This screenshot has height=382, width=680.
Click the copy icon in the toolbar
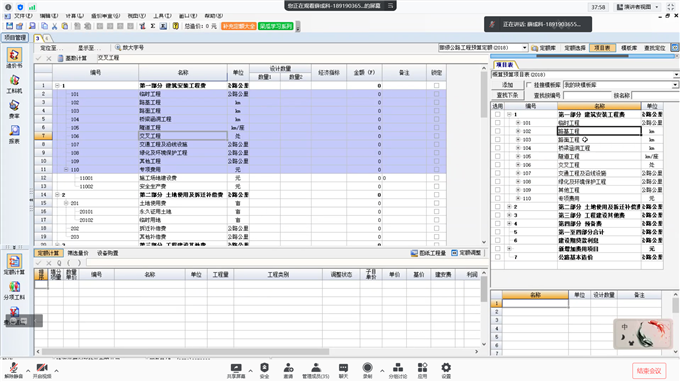(x=44, y=26)
